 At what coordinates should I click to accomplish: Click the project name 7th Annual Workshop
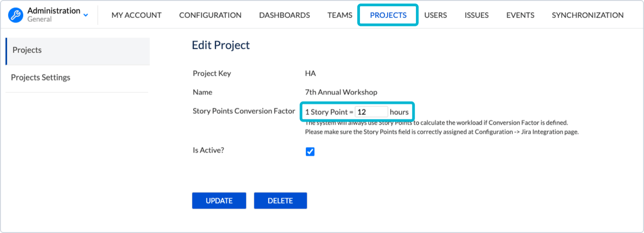341,92
